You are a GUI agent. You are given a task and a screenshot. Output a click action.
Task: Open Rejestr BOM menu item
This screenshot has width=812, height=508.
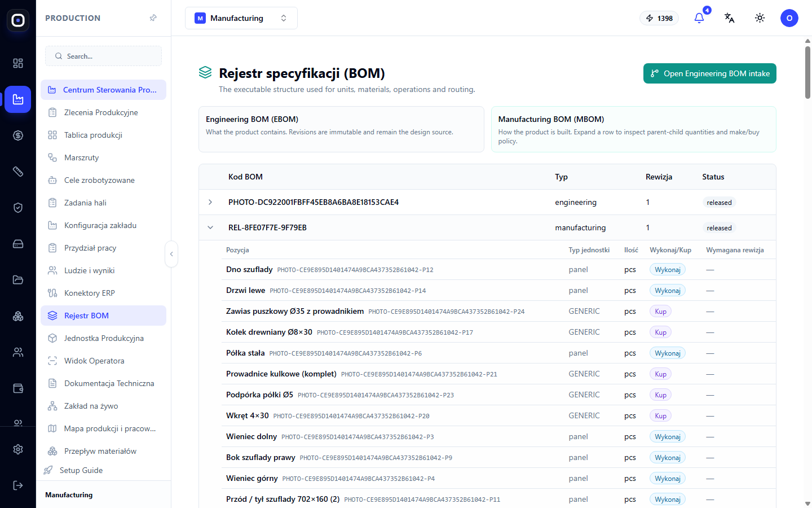tap(104, 316)
